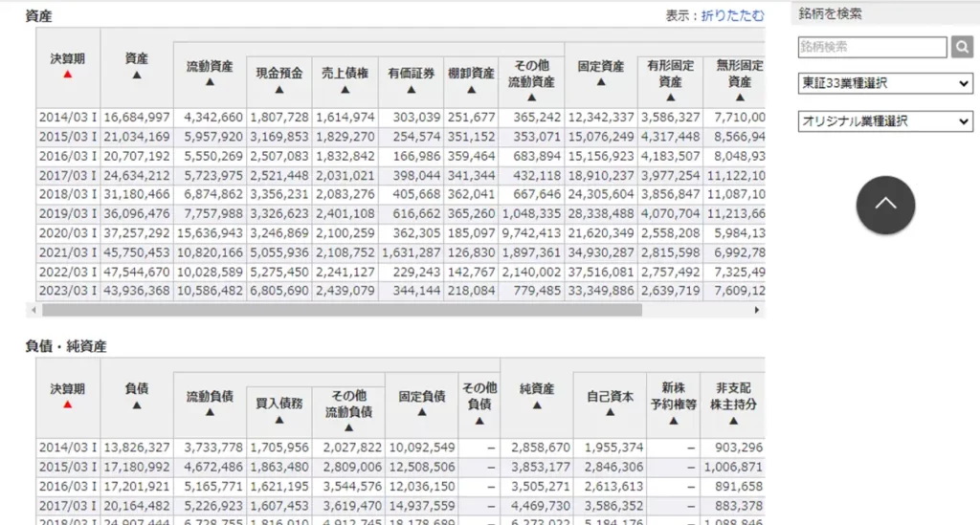This screenshot has width=980, height=525.
Task: Click the scroll-to-top arrow circle
Action: coord(885,205)
